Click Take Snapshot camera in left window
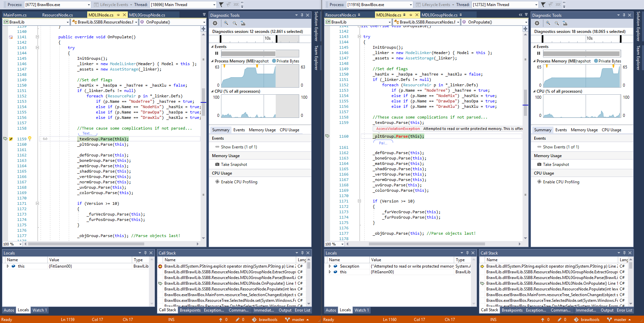644x323 pixels. (217, 165)
